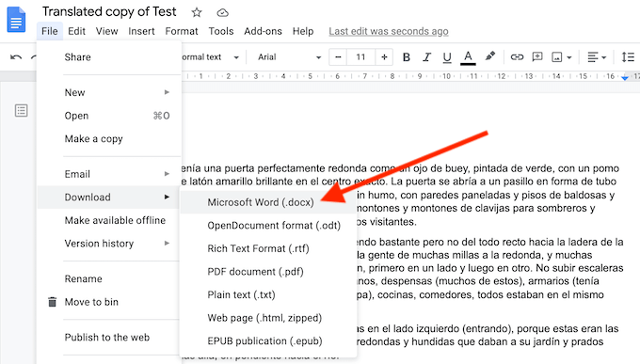Check the cloud save status icon
Image resolution: width=640 pixels, height=364 pixels.
[x=222, y=13]
